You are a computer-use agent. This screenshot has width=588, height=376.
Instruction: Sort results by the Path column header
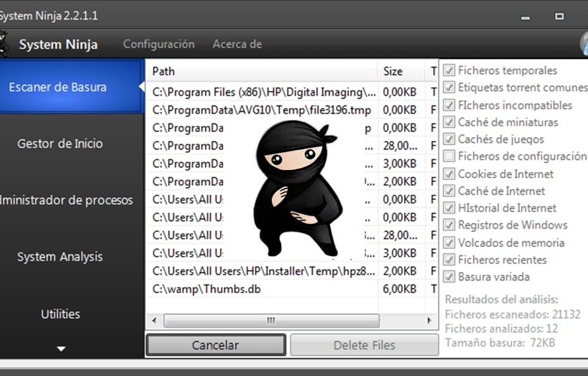[261, 71]
